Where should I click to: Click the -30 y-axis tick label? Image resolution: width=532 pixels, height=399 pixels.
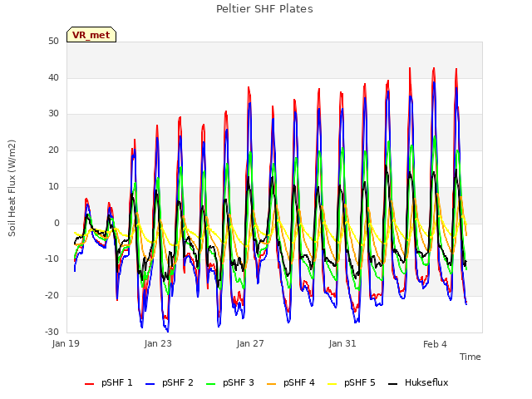(x=52, y=332)
